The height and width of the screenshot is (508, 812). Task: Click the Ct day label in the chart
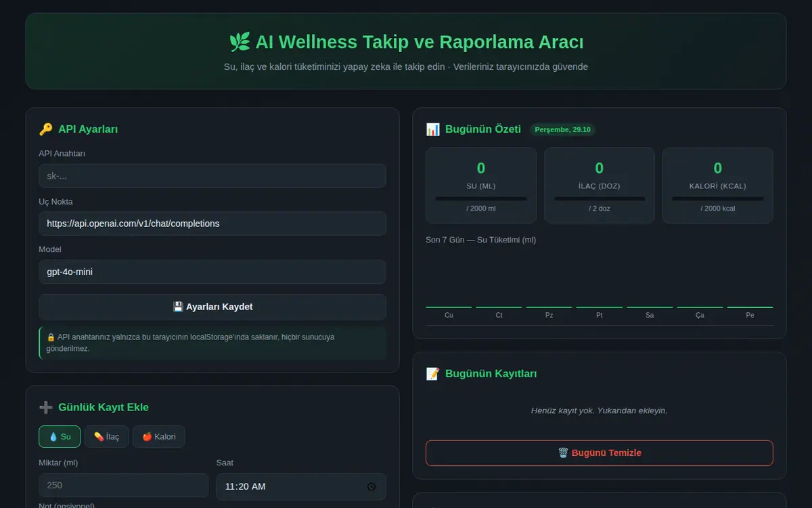coord(499,315)
